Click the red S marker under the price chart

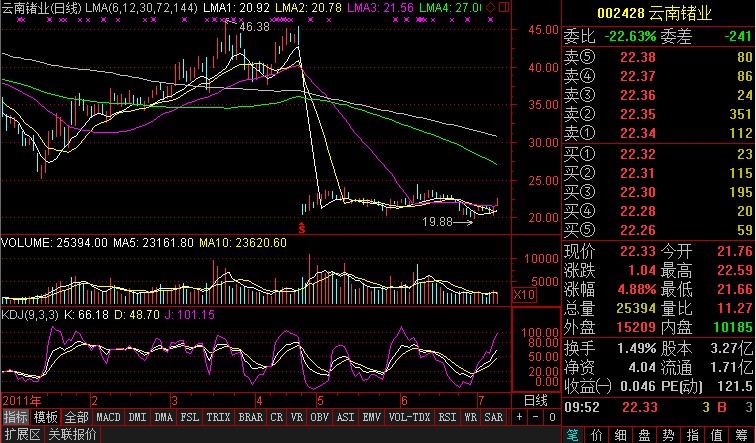click(x=302, y=228)
